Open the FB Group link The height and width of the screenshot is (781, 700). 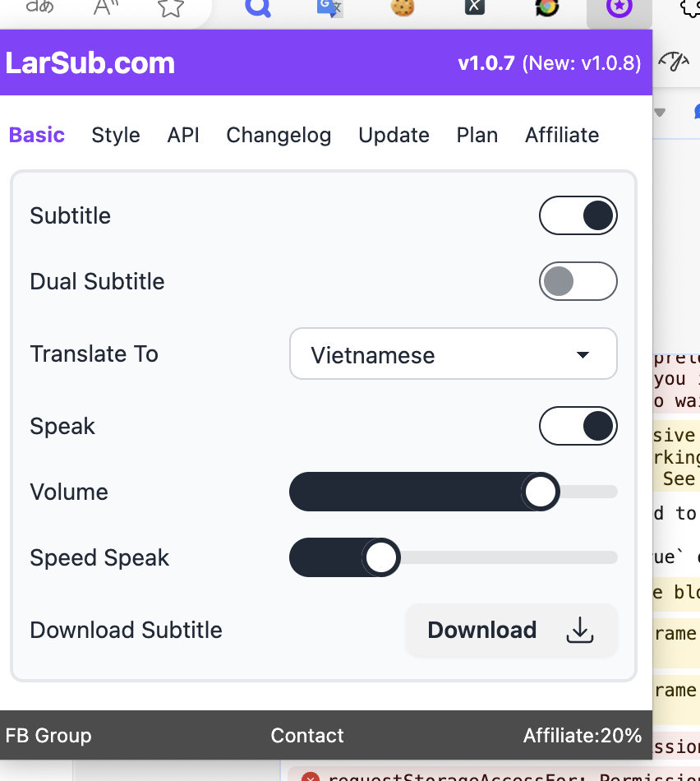48,735
